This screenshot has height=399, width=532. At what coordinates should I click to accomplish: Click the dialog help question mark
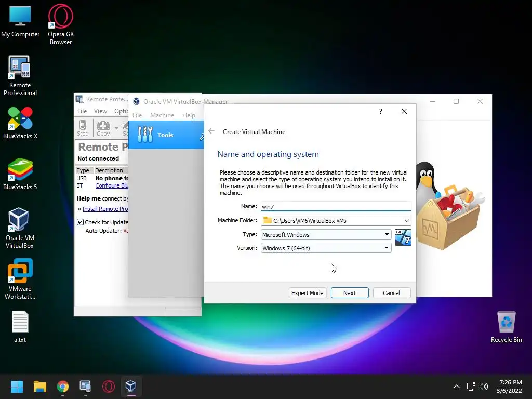(x=381, y=111)
